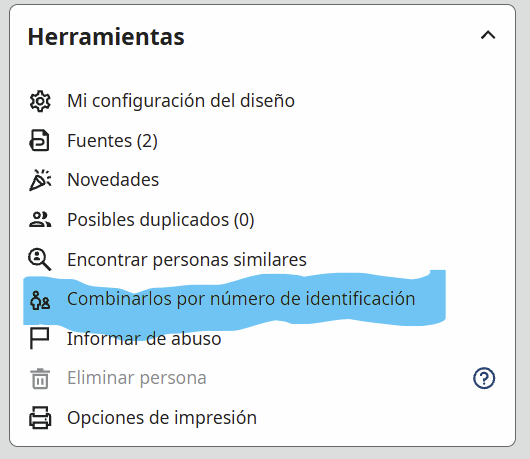This screenshot has width=530, height=459.
Task: Open Mi configuración del diseño
Action: click(x=181, y=101)
